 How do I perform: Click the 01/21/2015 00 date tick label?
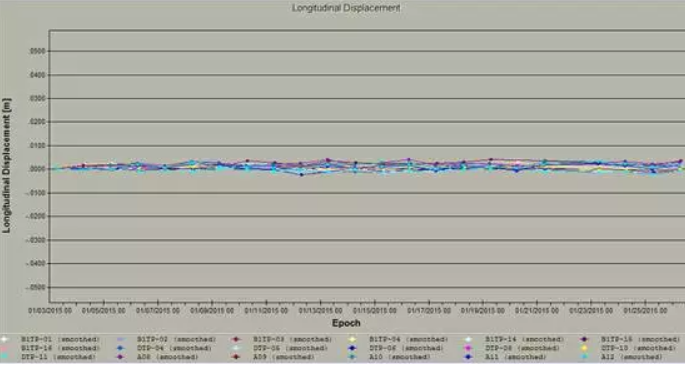[536, 311]
